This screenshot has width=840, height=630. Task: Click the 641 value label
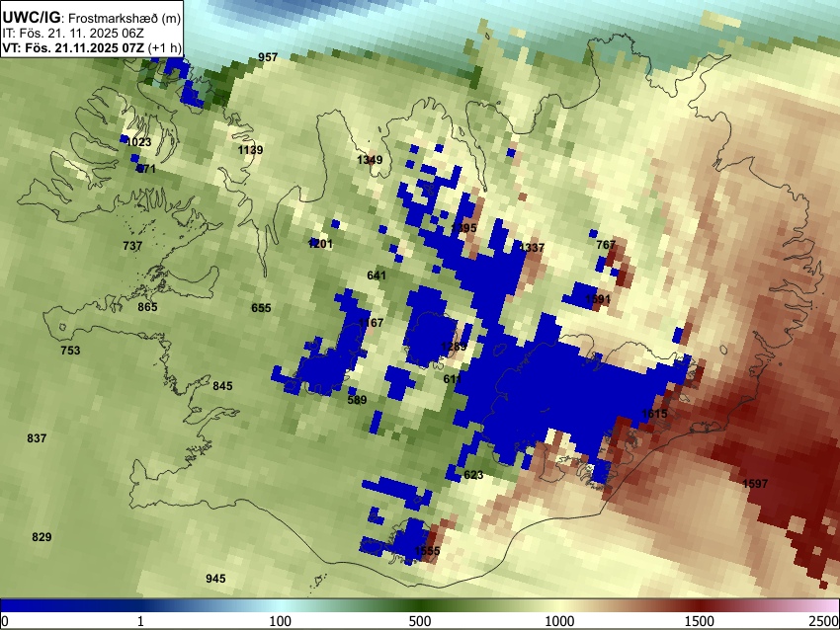[377, 276]
